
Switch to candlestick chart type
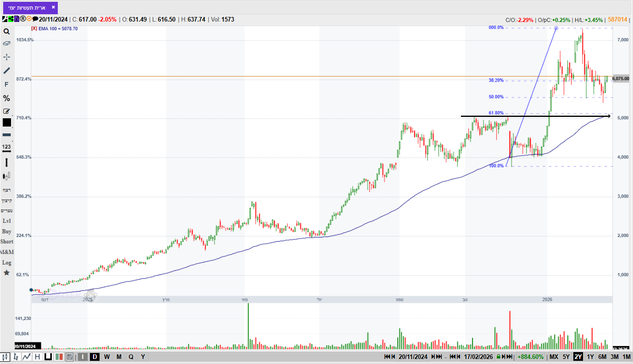[6, 357]
